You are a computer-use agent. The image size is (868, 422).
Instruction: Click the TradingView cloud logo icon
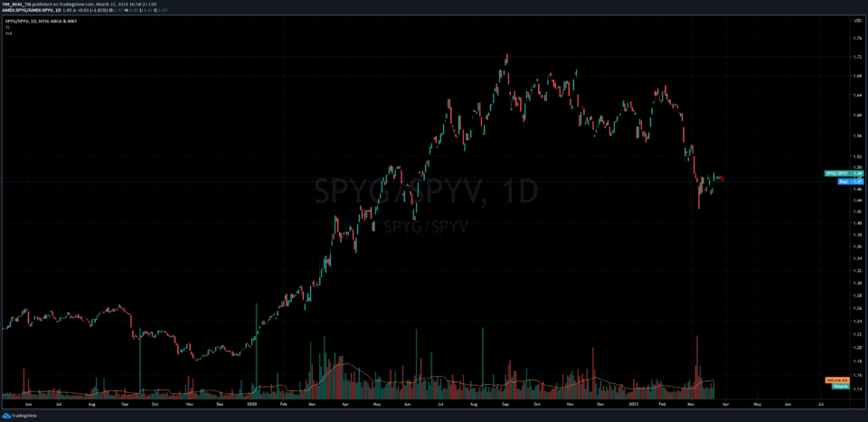click(6, 416)
